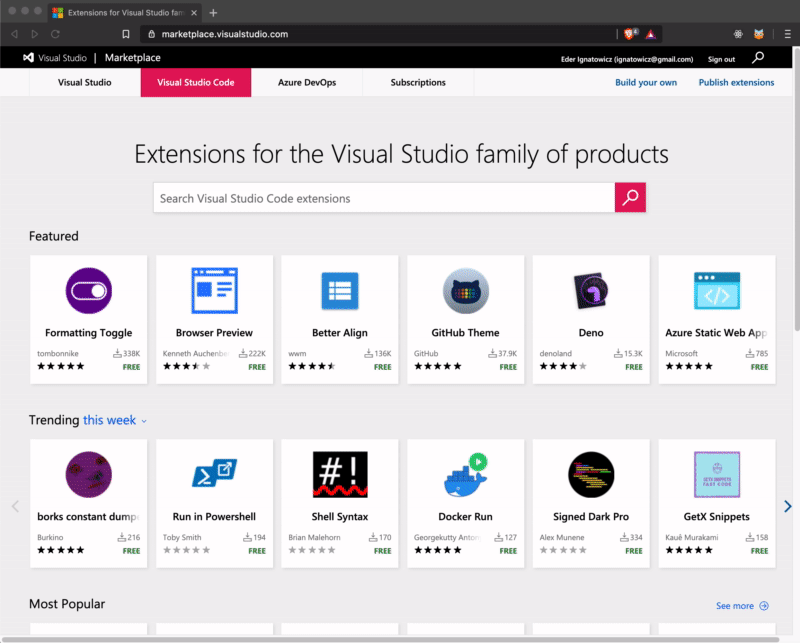The height and width of the screenshot is (643, 800).
Task: Open the browser hamburger menu
Action: [x=787, y=34]
